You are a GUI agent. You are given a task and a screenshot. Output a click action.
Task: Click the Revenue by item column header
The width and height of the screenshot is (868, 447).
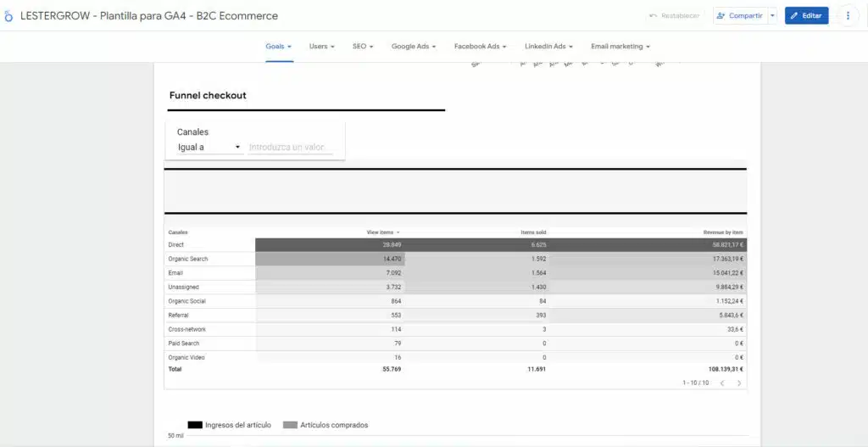(x=723, y=232)
